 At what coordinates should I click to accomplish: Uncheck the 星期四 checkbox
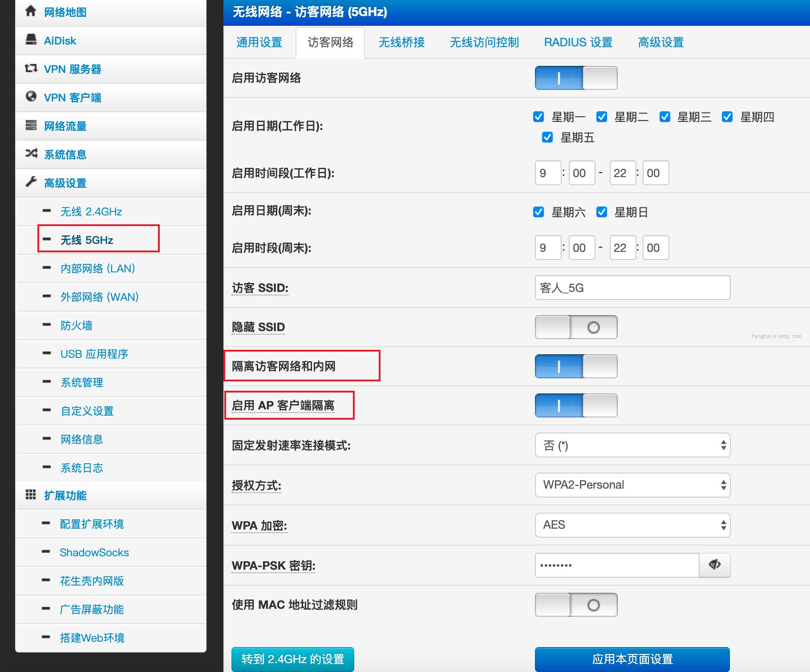[727, 117]
